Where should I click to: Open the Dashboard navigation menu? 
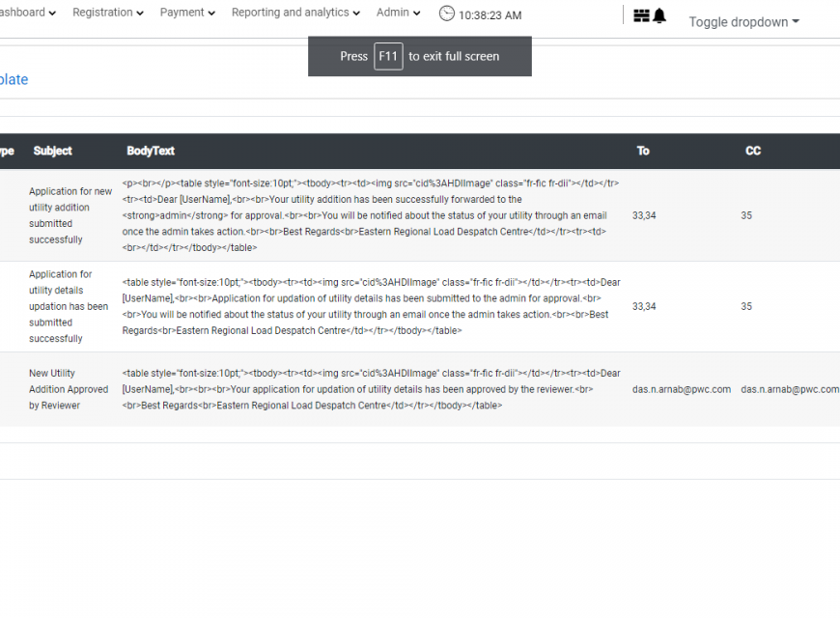(25, 13)
